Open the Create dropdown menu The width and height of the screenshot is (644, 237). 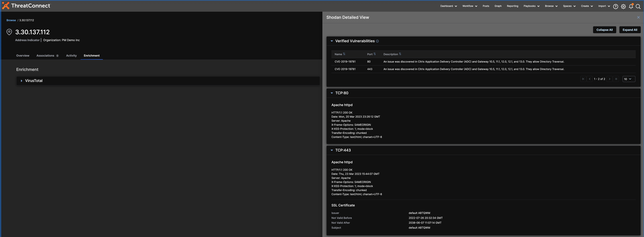coord(587,6)
